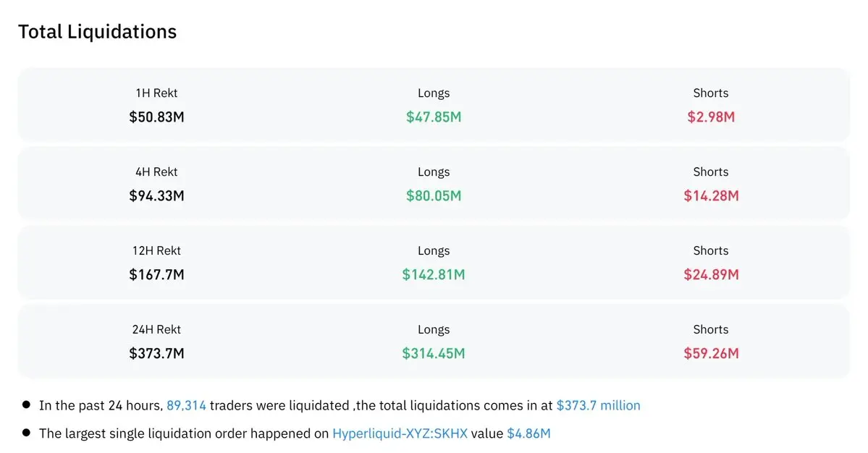The image size is (868, 453).
Task: Click the 24H Rekt row label
Action: click(x=156, y=330)
